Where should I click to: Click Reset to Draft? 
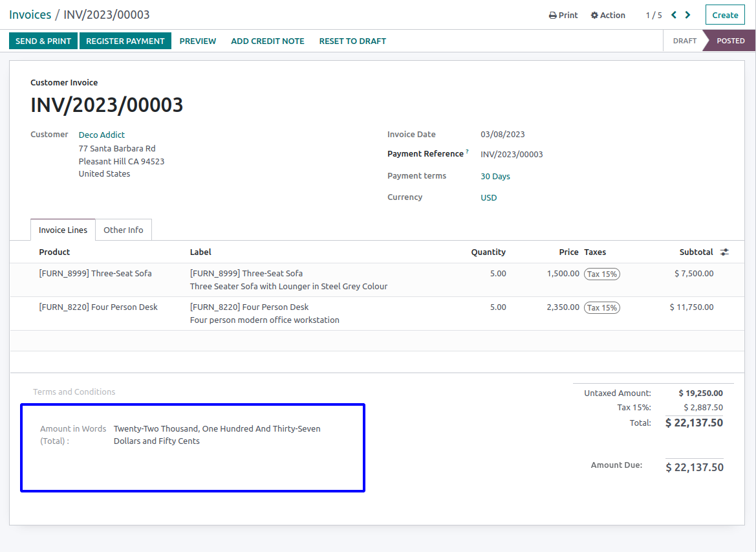click(x=352, y=41)
